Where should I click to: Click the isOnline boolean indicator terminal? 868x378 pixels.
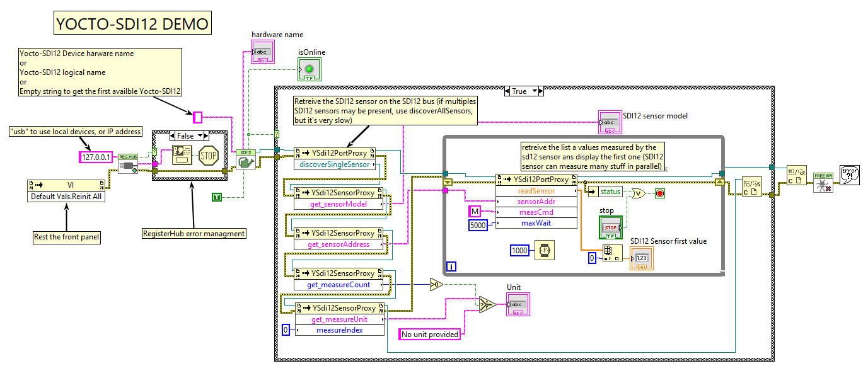coord(309,69)
